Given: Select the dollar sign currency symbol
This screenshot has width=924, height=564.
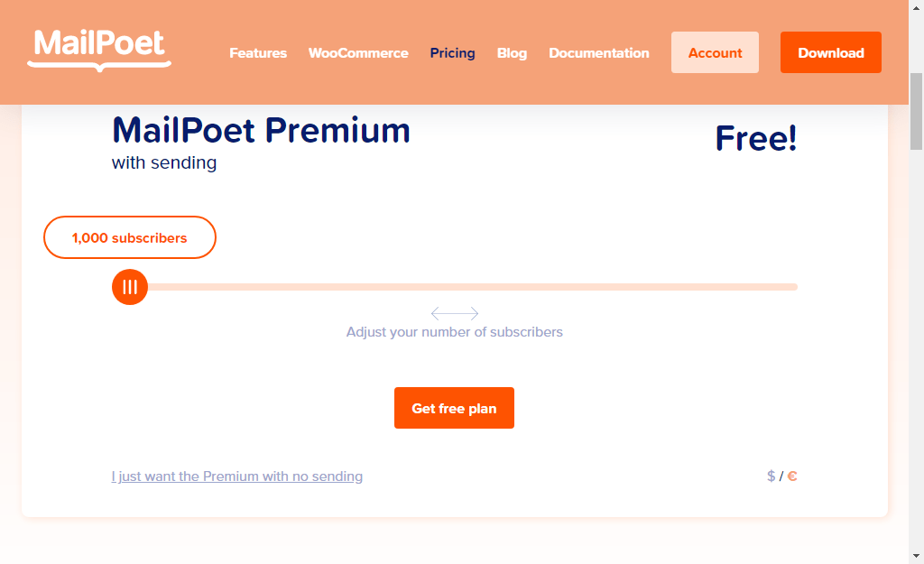Looking at the screenshot, I should click(x=771, y=476).
